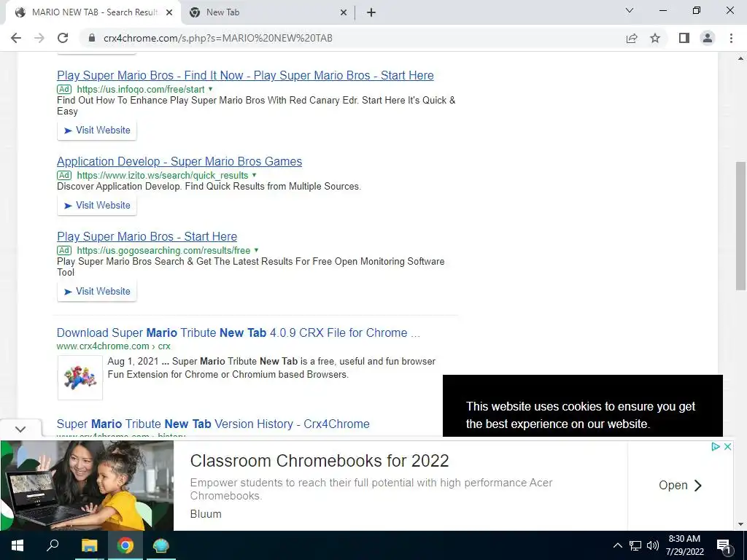This screenshot has width=747, height=560.
Task: Click the 'Ad' badge beside us.infoqo.com
Action: [x=64, y=89]
